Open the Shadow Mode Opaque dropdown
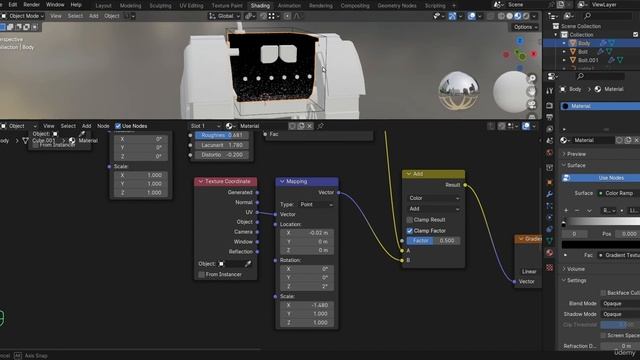The width and height of the screenshot is (640, 360). pos(620,314)
